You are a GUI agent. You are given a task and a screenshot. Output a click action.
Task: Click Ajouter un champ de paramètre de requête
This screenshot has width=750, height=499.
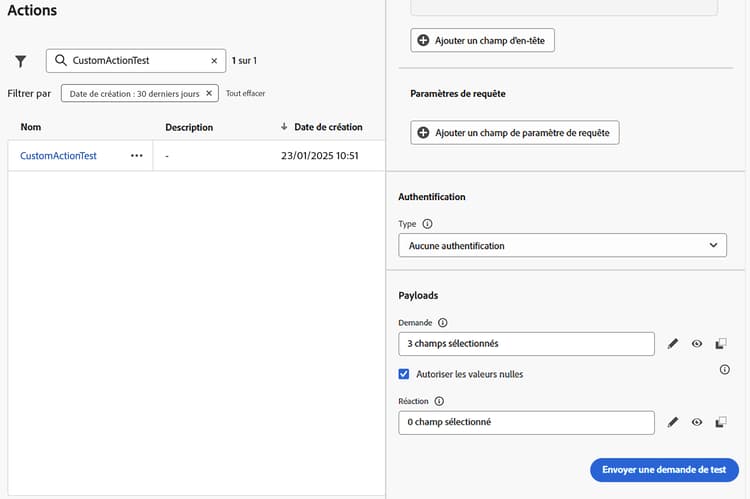(x=515, y=133)
